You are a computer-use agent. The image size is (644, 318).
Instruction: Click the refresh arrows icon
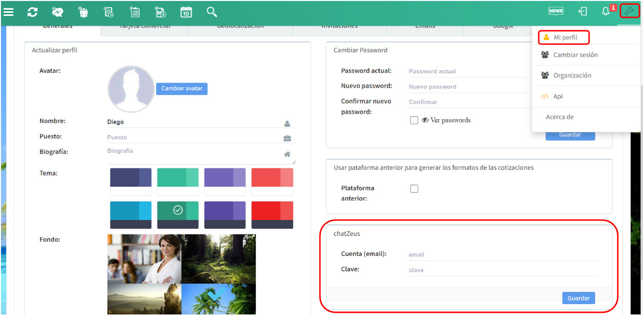[x=32, y=12]
